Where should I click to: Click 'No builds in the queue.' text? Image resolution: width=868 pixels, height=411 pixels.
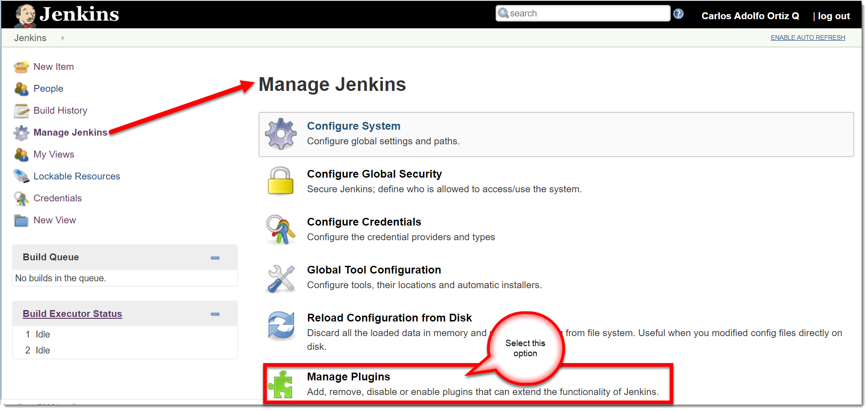pos(60,278)
